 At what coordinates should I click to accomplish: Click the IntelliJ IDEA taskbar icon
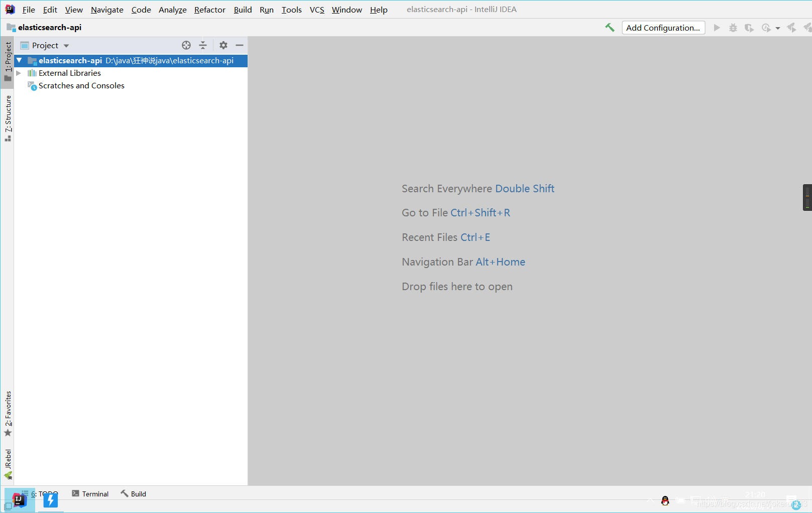coord(19,500)
